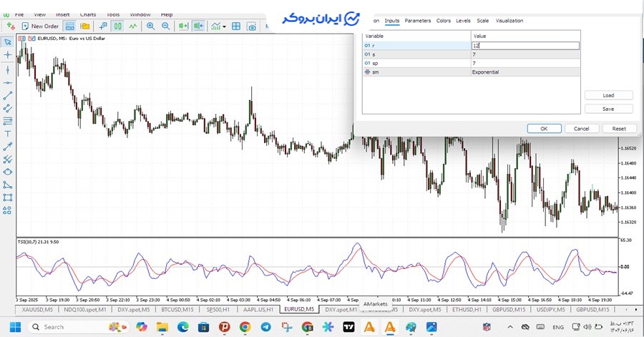Open depth of market icon on chart header
Screen dimensions: 644x337
pos(31,38)
